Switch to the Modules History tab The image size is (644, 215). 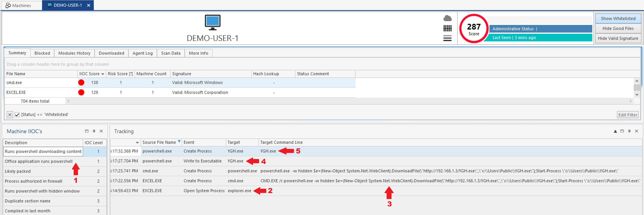[x=74, y=53]
